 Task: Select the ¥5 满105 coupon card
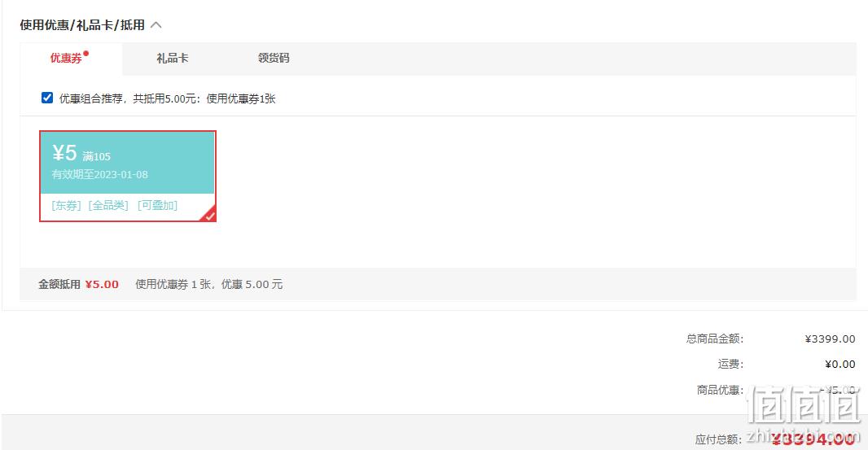[x=127, y=176]
